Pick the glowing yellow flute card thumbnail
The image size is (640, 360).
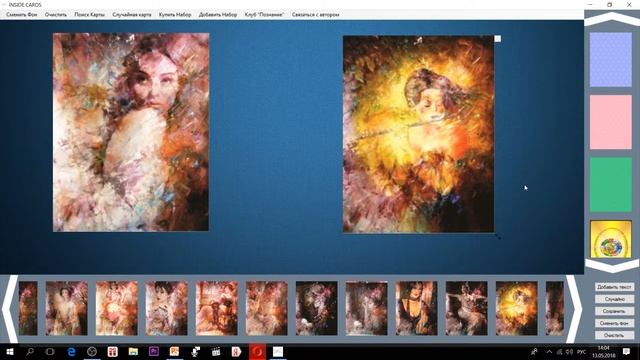tap(516, 308)
